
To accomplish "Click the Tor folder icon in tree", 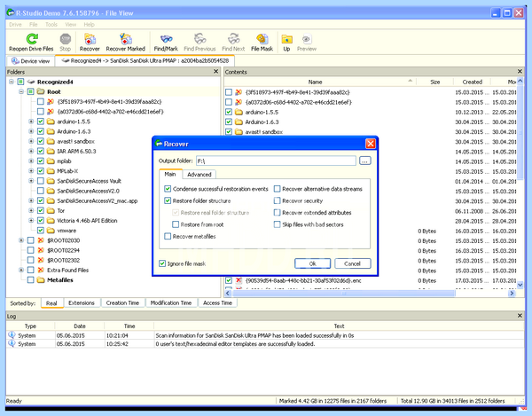I will [x=51, y=211].
